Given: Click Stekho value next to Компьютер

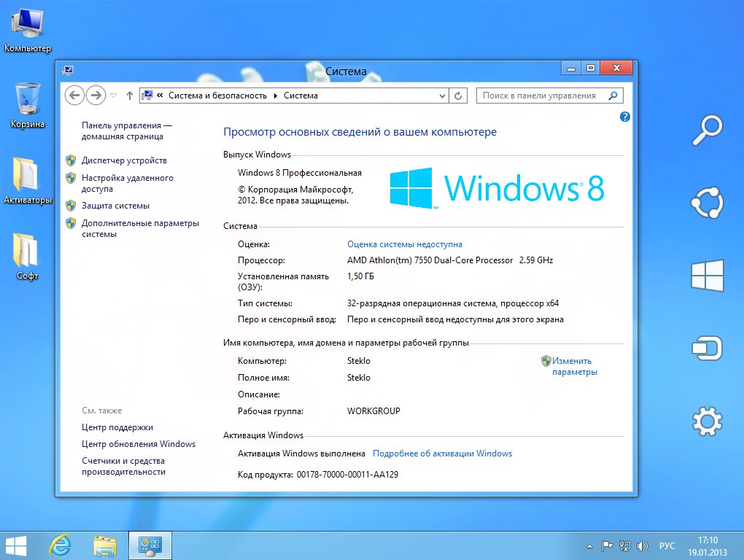Looking at the screenshot, I should tap(358, 361).
